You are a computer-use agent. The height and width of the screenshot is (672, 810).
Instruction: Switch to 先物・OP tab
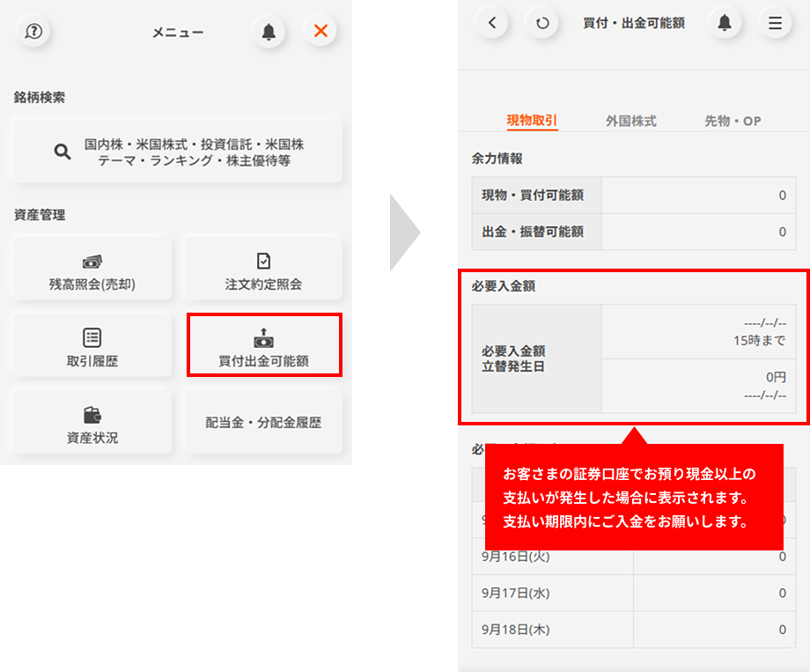733,122
